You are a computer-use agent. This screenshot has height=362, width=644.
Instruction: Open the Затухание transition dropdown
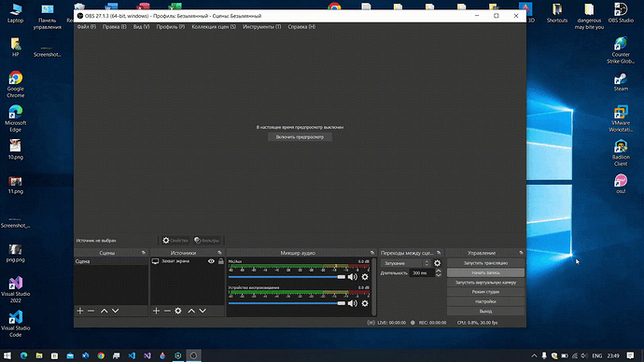[406, 263]
